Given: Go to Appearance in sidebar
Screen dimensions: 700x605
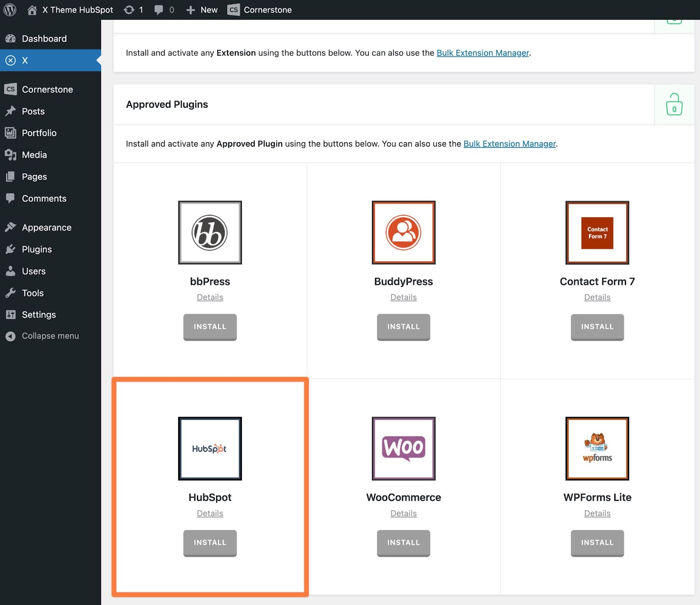Looking at the screenshot, I should [x=46, y=227].
